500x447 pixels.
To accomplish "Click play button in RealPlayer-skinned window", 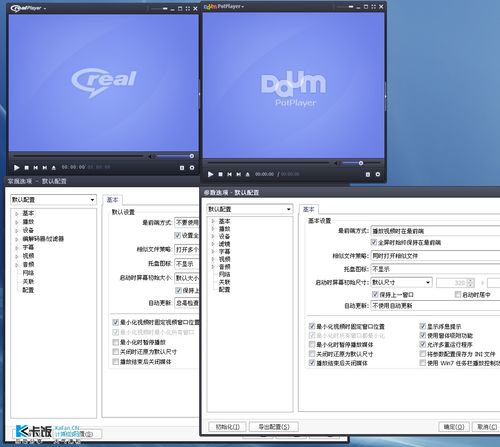I will tap(16, 168).
